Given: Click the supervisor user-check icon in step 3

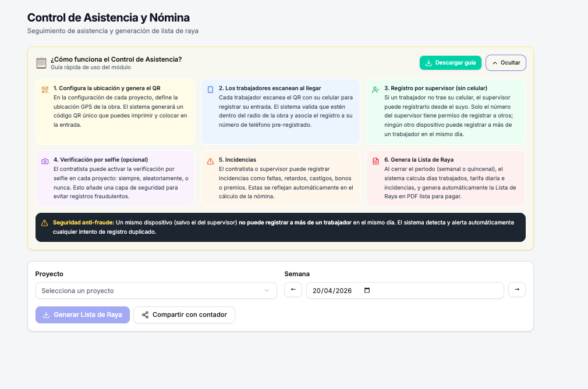Looking at the screenshot, I should [376, 90].
